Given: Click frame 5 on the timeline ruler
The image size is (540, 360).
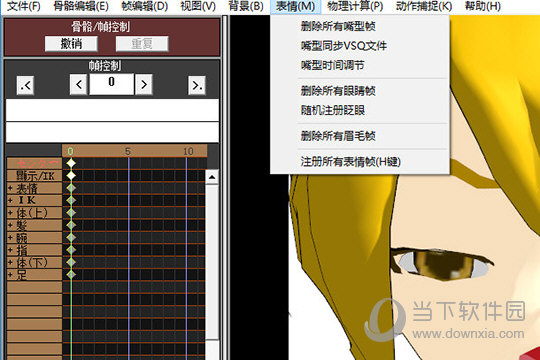Looking at the screenshot, I should [128, 151].
